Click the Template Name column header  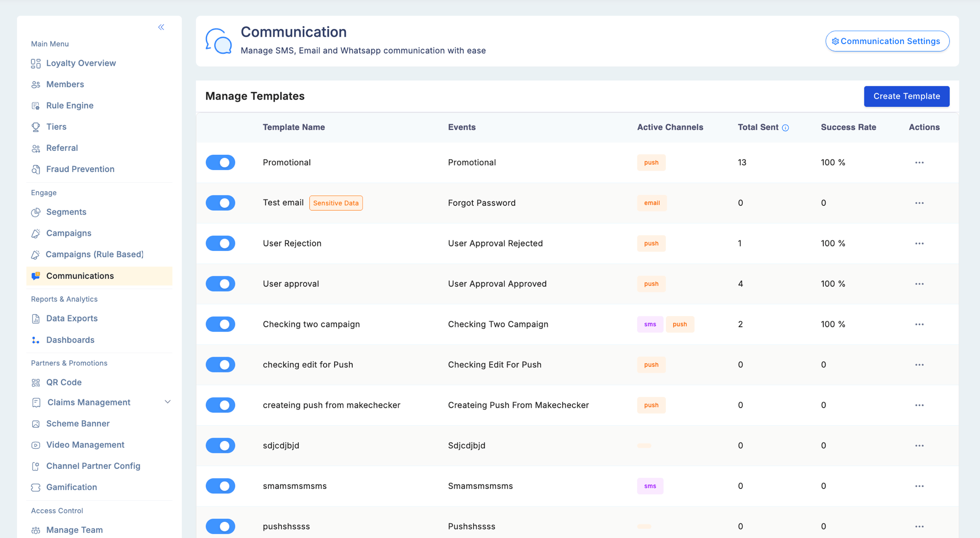point(294,127)
